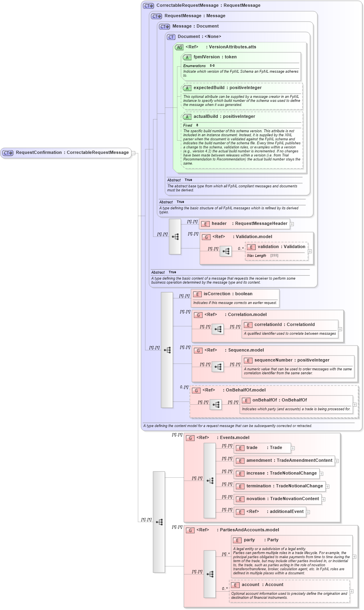Select the E icon of additionalEvent reference
This screenshot has height=610, width=364.
240,512
